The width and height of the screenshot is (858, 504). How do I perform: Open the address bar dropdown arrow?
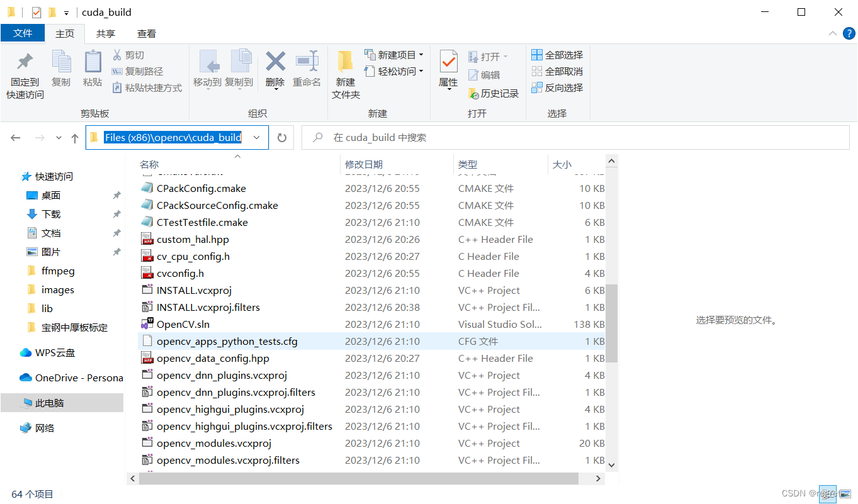click(256, 137)
